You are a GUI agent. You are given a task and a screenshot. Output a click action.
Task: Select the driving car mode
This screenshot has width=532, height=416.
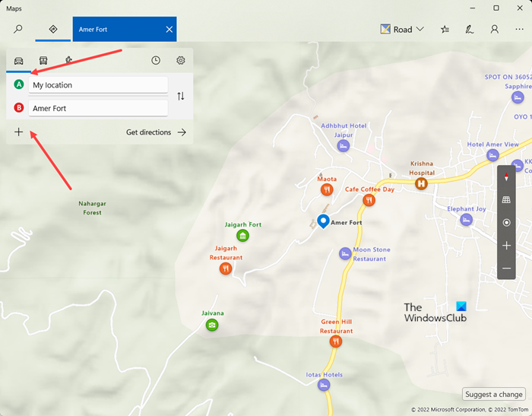19,60
